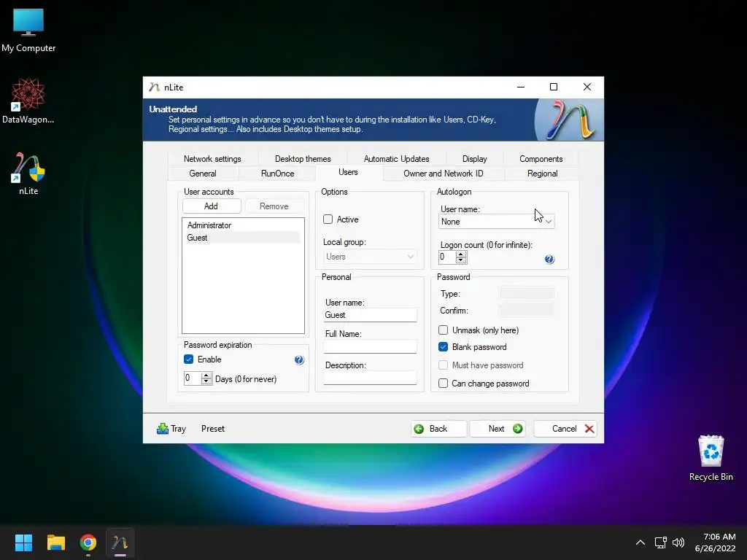The width and height of the screenshot is (747, 560).
Task: Open the Automatic Updates tab
Action: click(396, 159)
